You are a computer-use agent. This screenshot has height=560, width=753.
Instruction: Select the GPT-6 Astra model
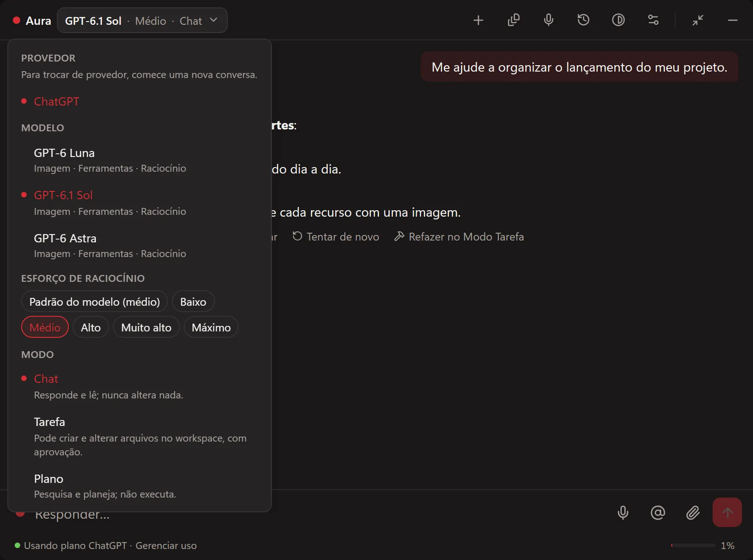(140, 246)
